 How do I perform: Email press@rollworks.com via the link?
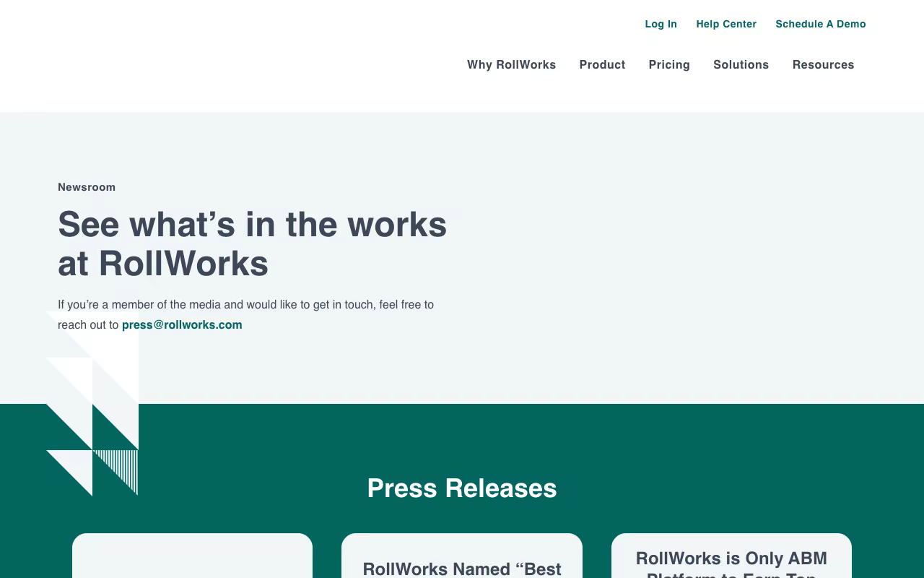coord(182,324)
